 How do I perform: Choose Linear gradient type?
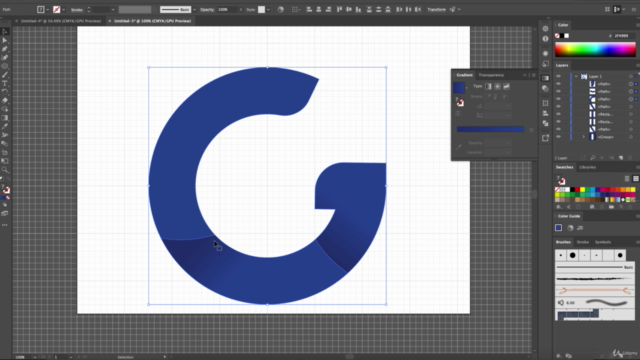tap(489, 86)
